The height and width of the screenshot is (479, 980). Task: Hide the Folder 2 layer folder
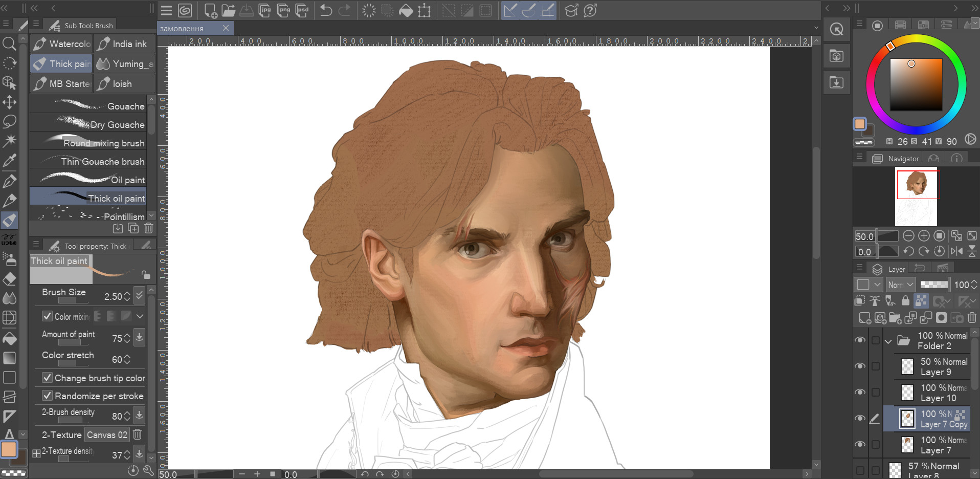(x=860, y=340)
